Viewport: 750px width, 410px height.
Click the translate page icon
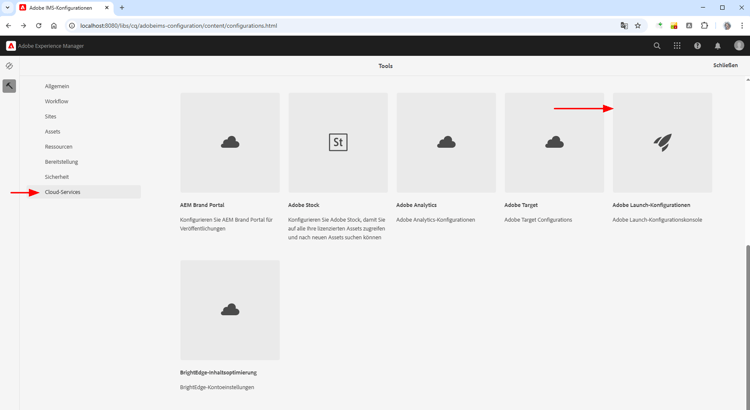(624, 26)
